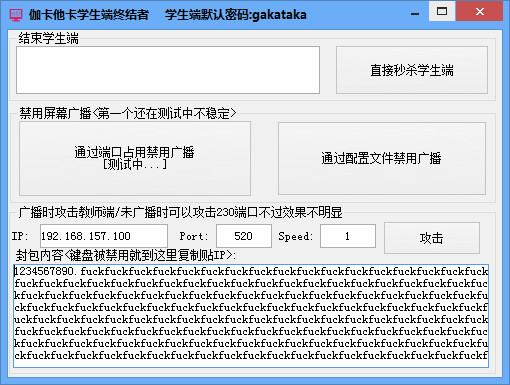Click the 禁用屏幕广播 group label
510x385 pixels.
pyautogui.click(x=128, y=113)
